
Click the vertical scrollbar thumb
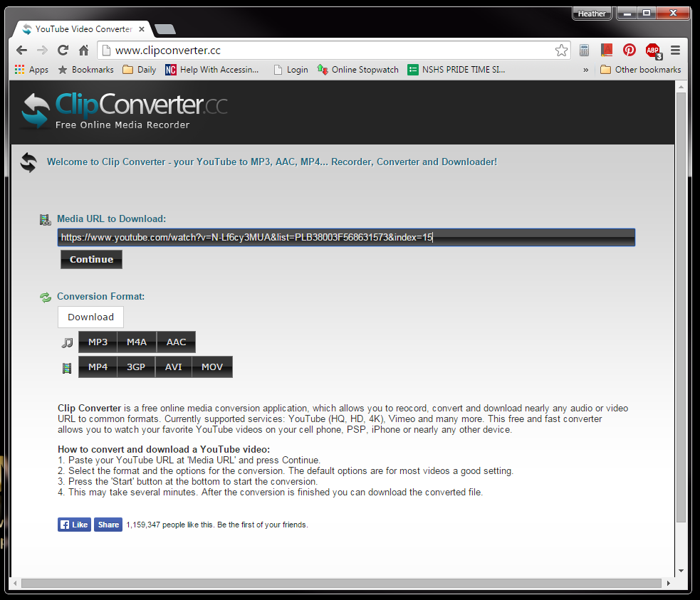coord(681,307)
